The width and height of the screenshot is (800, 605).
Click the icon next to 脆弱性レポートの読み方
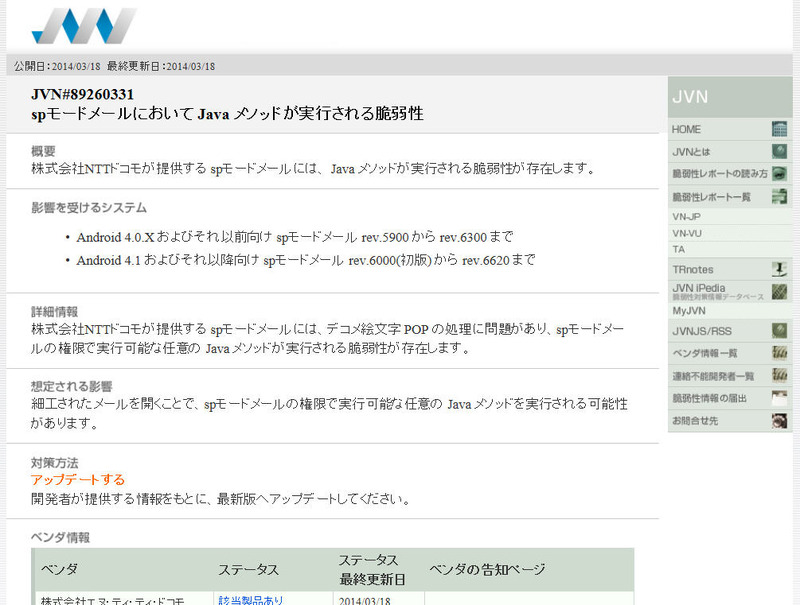[x=779, y=173]
